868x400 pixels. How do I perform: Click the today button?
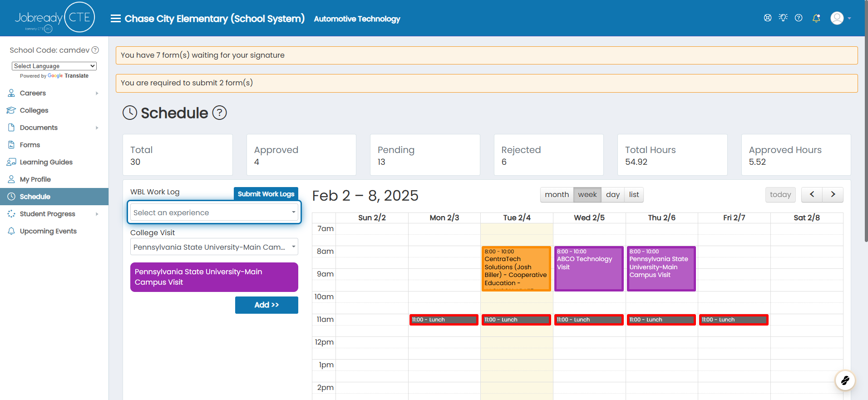780,194
